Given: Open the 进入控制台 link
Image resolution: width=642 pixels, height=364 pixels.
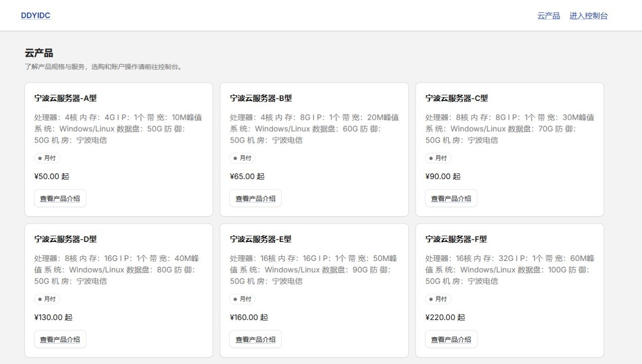Looking at the screenshot, I should click(588, 16).
